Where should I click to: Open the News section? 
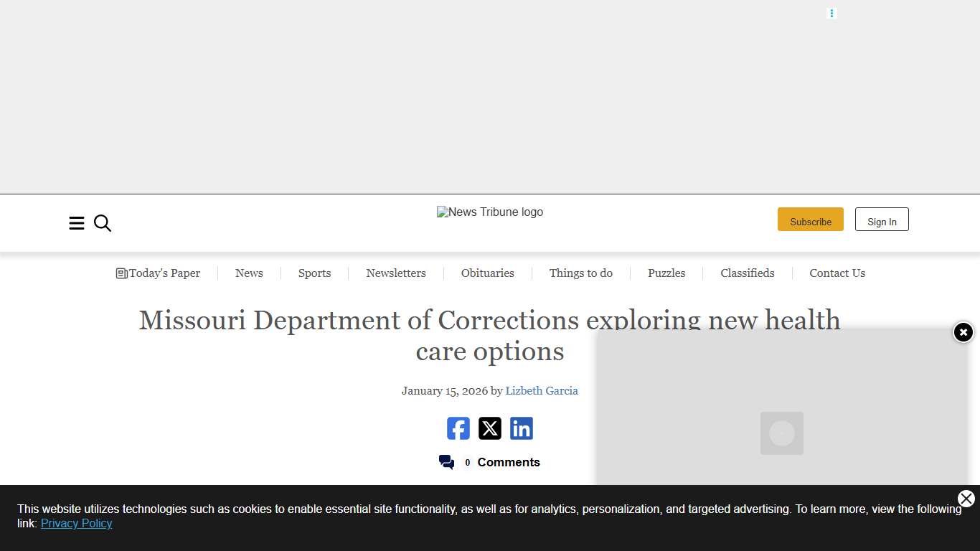249,273
